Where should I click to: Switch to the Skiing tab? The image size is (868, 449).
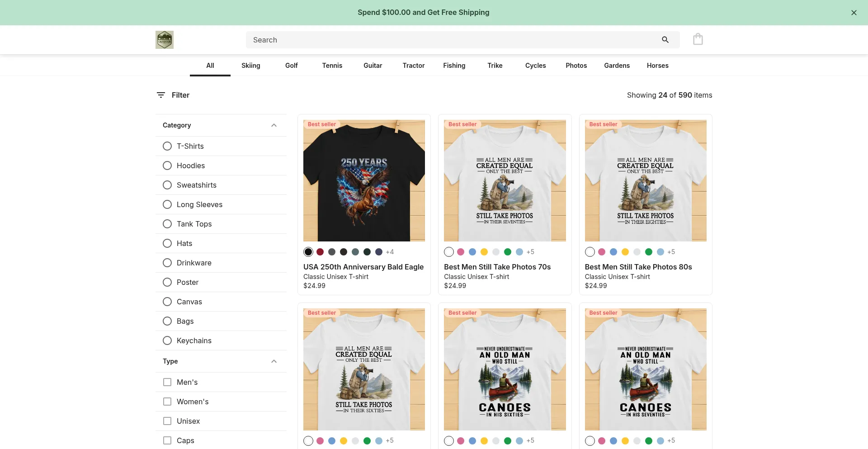point(251,66)
